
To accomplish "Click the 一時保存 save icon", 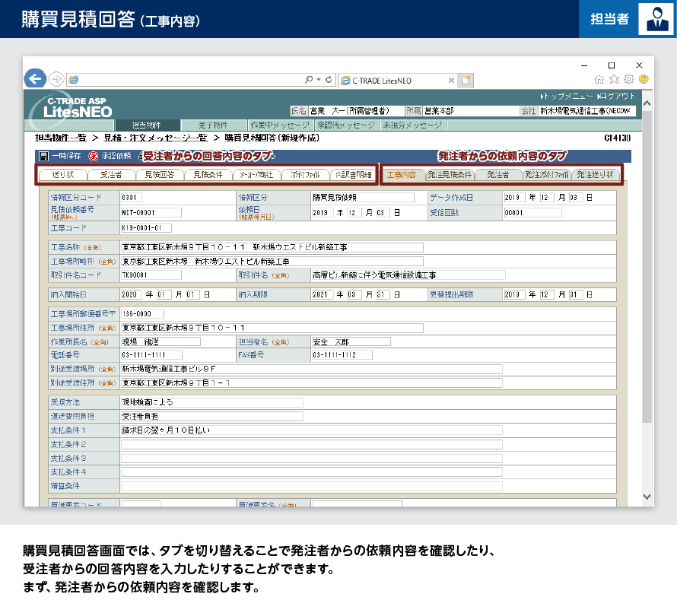I will coord(43,156).
